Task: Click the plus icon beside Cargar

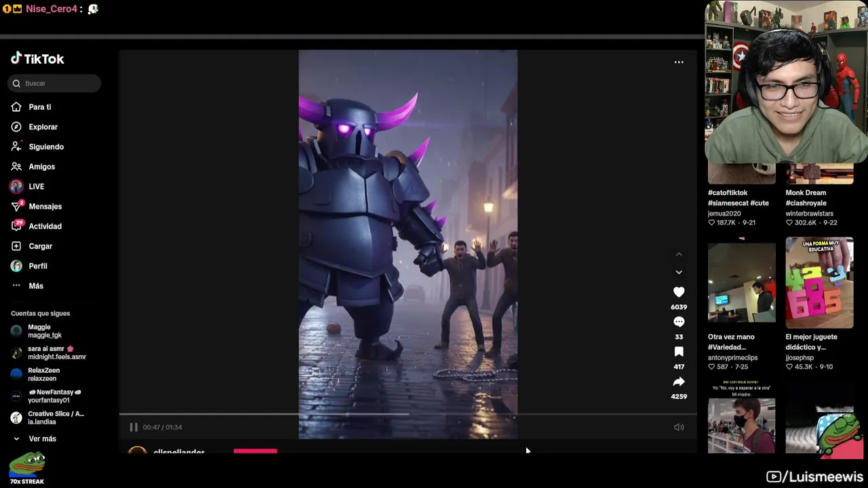Action: 16,246
